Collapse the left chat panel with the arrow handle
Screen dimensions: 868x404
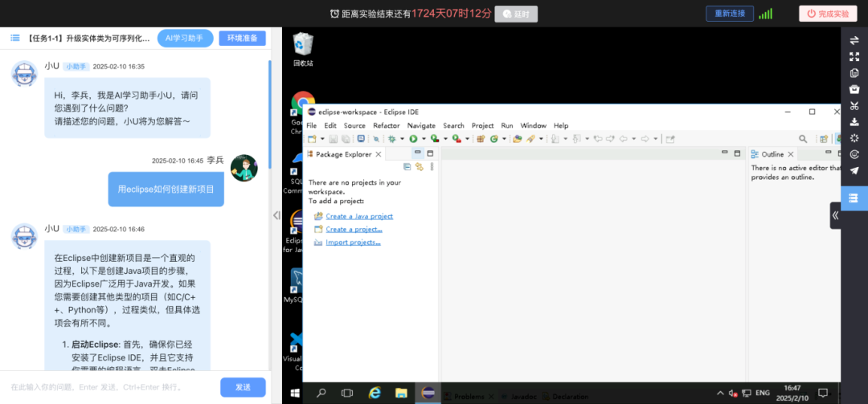(x=276, y=215)
